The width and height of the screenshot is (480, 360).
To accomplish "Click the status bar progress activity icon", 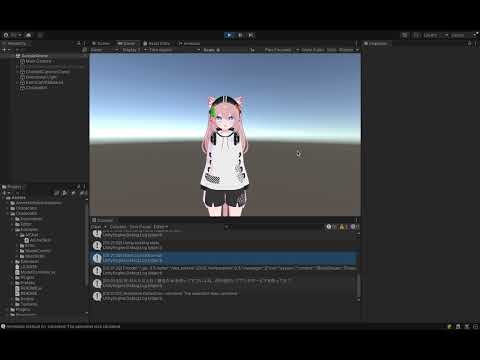I will point(476,327).
